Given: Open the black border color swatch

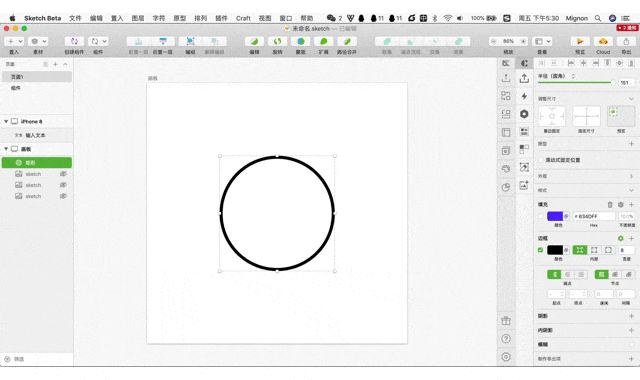Looking at the screenshot, I should coord(555,250).
